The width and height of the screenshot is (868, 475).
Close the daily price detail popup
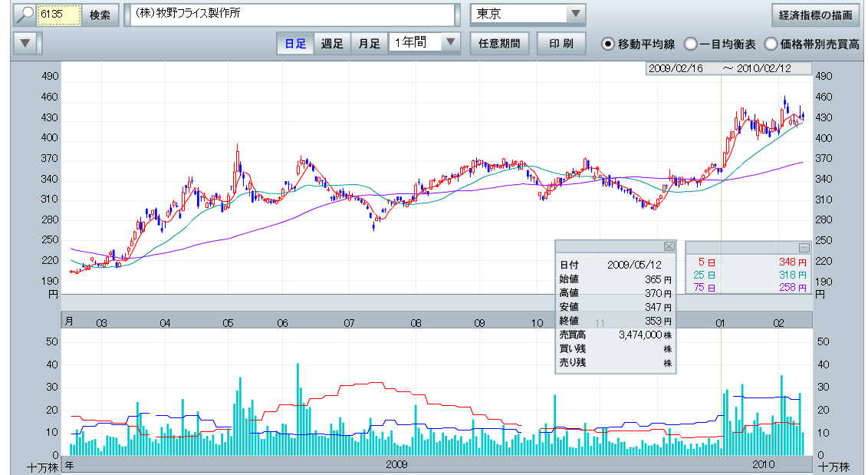(668, 246)
